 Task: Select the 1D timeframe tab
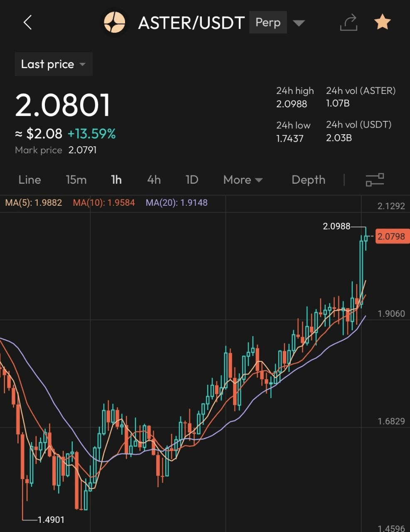pos(191,180)
